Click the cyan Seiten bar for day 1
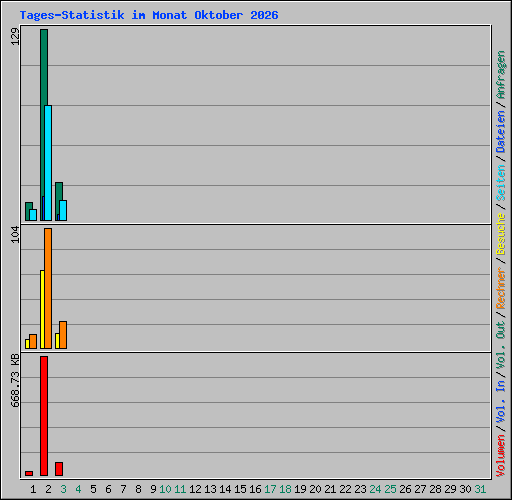This screenshot has height=500, width=512. [x=33, y=215]
